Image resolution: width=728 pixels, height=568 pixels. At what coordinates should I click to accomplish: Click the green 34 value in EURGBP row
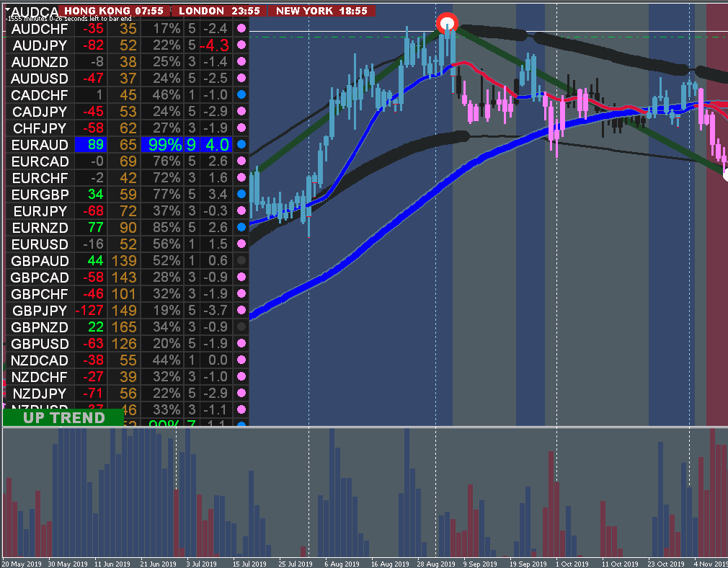pos(96,194)
